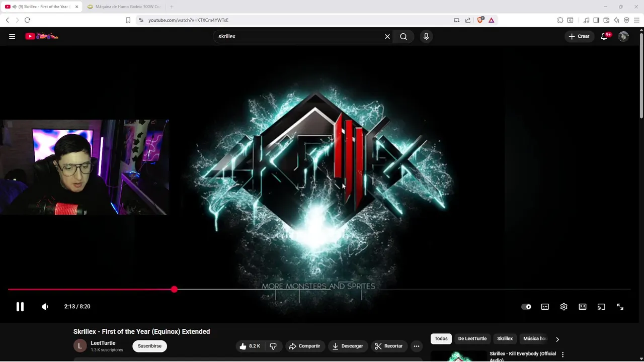The height and width of the screenshot is (362, 644).
Task: Open Brave VPN shield icon
Action: [x=626, y=20]
